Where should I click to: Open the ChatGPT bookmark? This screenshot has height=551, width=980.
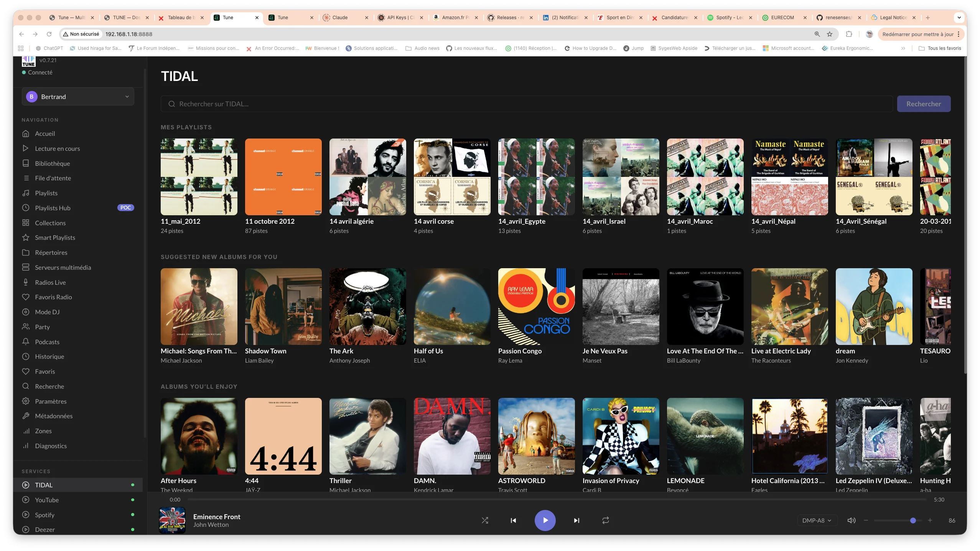[49, 48]
